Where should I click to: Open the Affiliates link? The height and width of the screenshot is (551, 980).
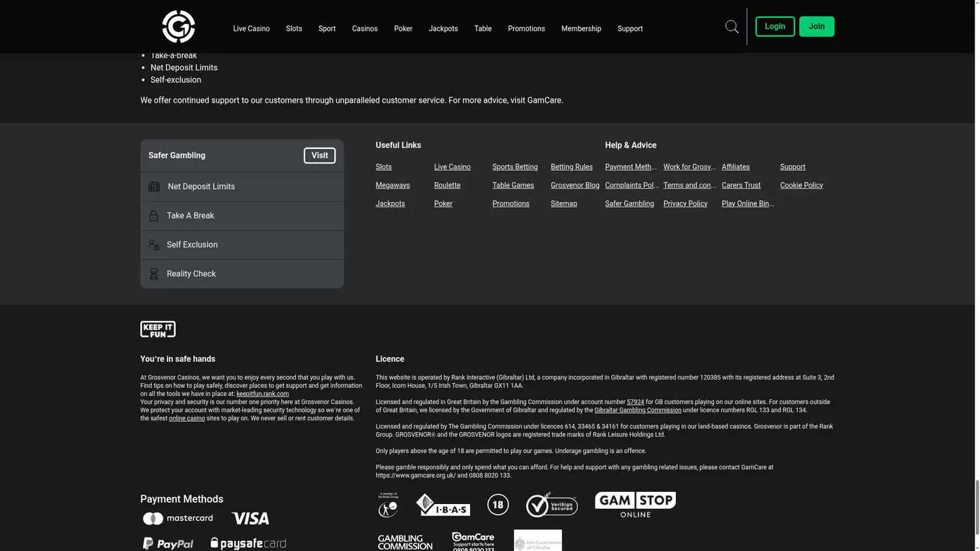[736, 167]
